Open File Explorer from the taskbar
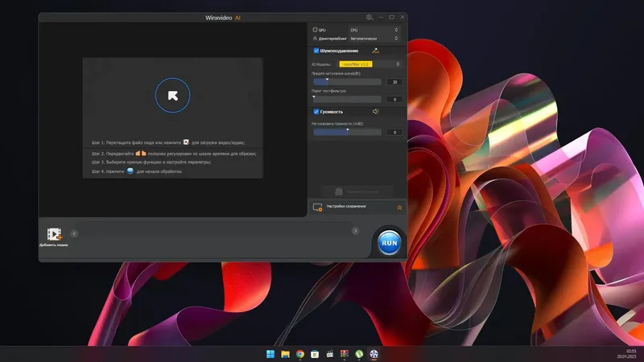The image size is (644, 362). click(x=286, y=354)
